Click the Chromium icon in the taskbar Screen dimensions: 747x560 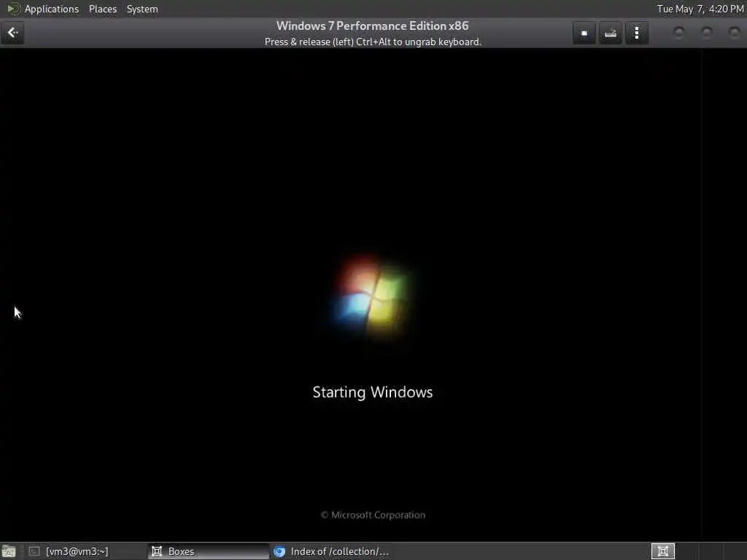point(279,551)
